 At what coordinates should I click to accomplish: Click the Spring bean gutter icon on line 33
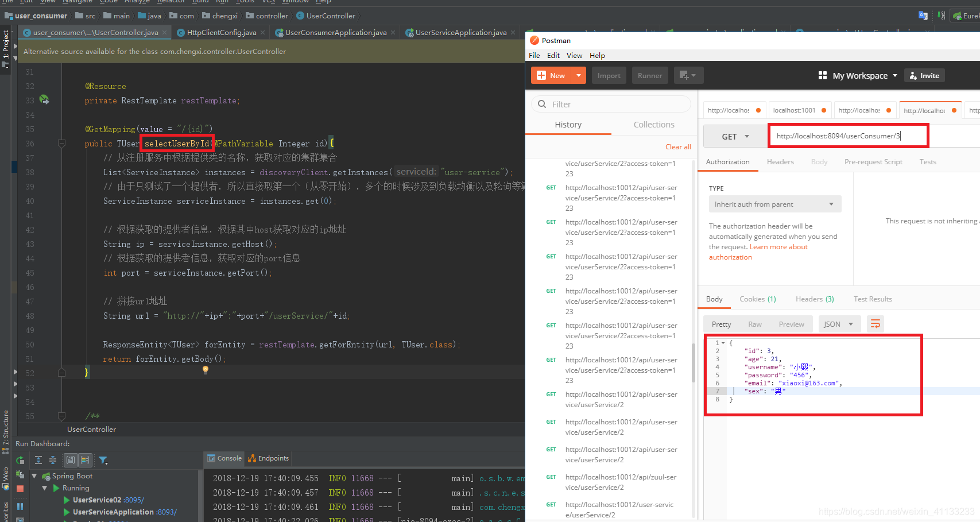point(44,100)
